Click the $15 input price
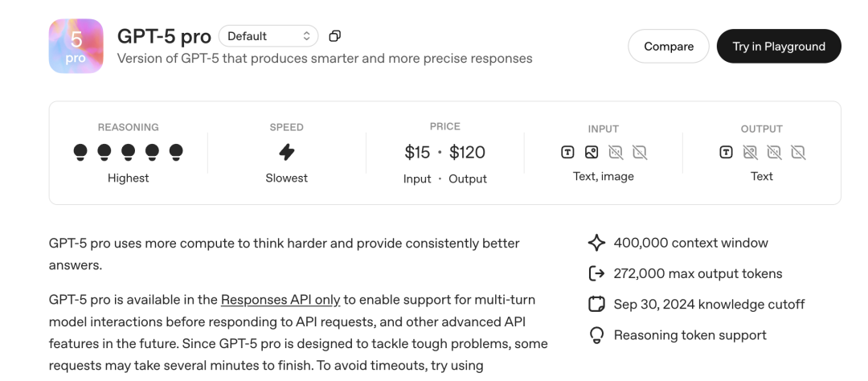Screen dimensions: 868x381 pos(418,152)
